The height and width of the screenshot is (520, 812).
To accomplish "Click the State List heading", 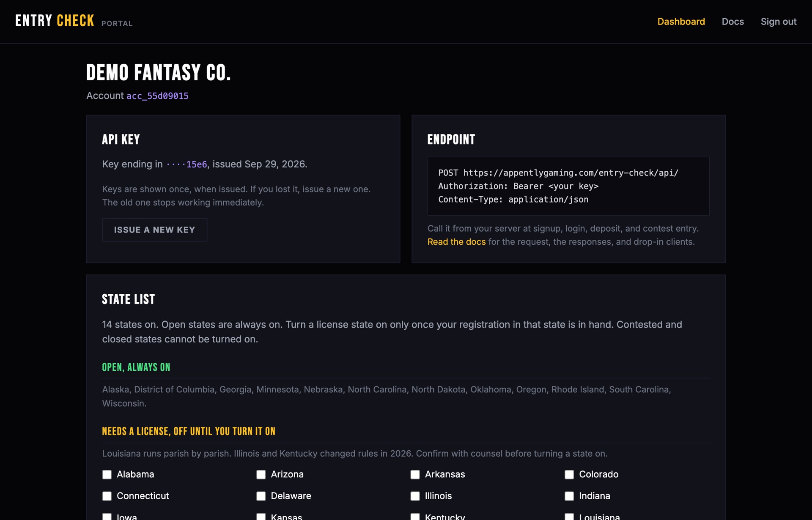I will coord(129,299).
